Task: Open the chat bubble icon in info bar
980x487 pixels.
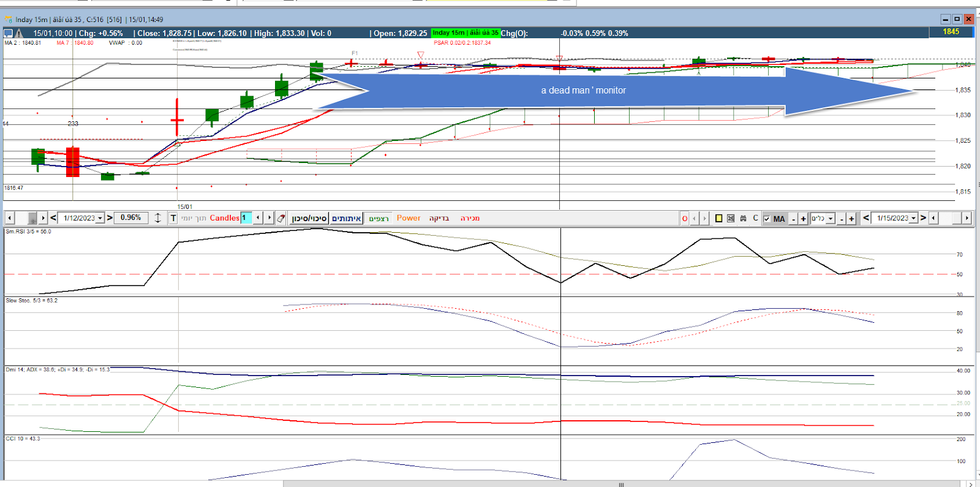Action: [x=9, y=33]
